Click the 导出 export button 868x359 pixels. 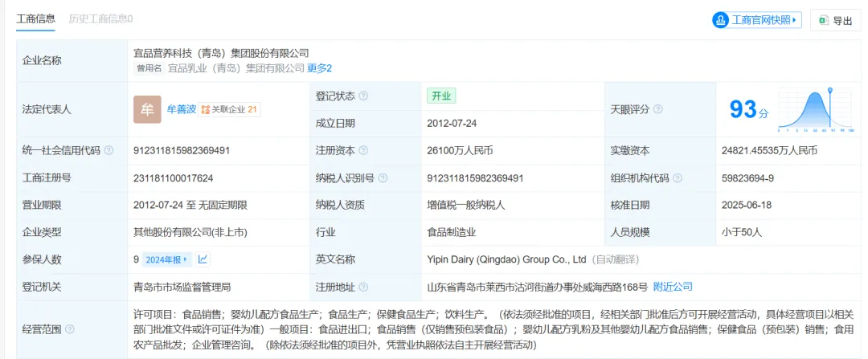click(x=835, y=21)
